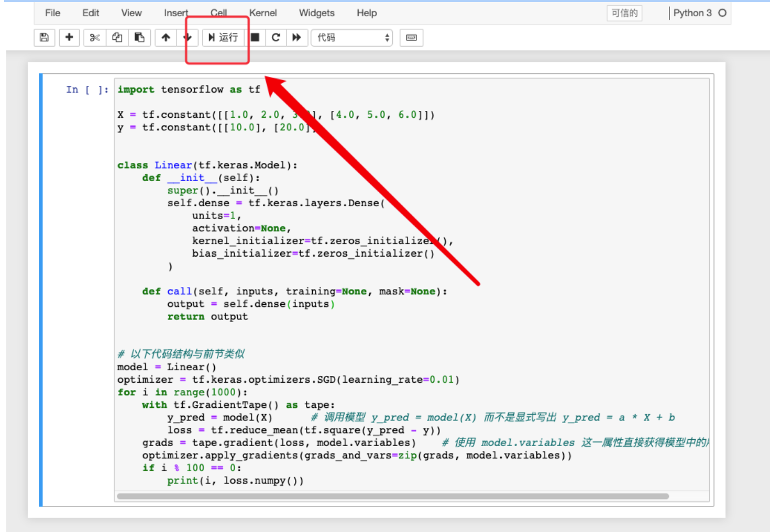The image size is (770, 532).
Task: Click the def call method line
Action: point(295,292)
